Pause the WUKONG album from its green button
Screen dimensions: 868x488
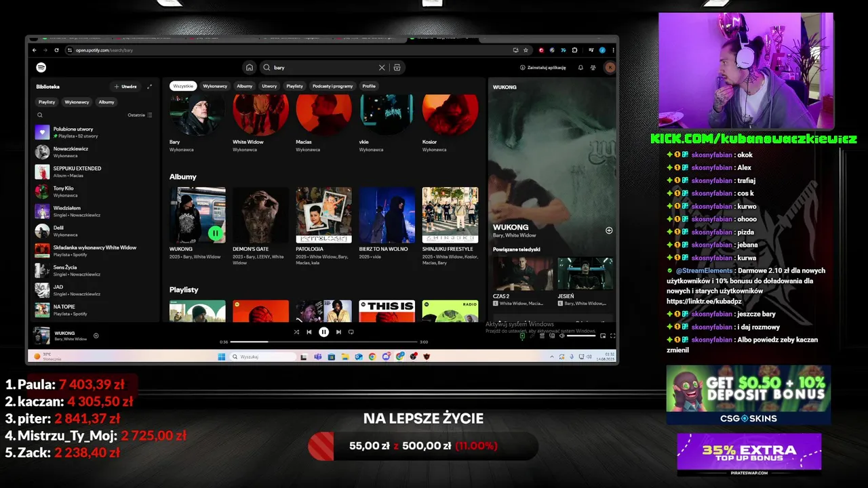click(216, 233)
